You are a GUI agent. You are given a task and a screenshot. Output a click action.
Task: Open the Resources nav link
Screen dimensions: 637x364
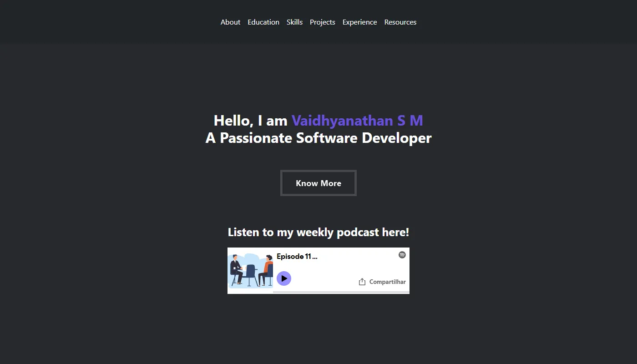400,22
